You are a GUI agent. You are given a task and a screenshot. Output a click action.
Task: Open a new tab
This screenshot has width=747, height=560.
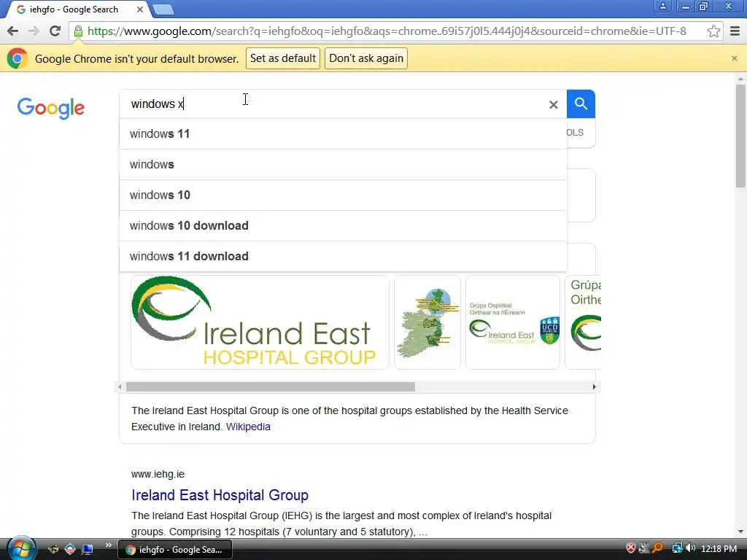[x=163, y=9]
